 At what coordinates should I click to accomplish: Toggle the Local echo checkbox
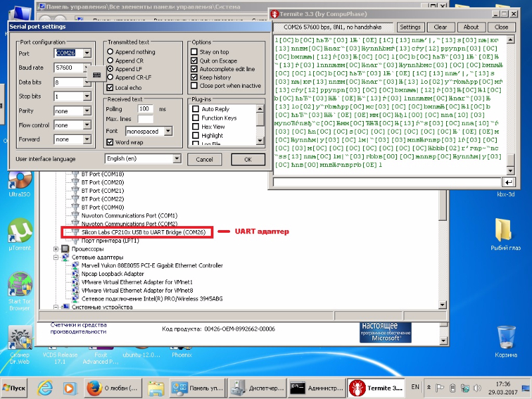pyautogui.click(x=110, y=88)
